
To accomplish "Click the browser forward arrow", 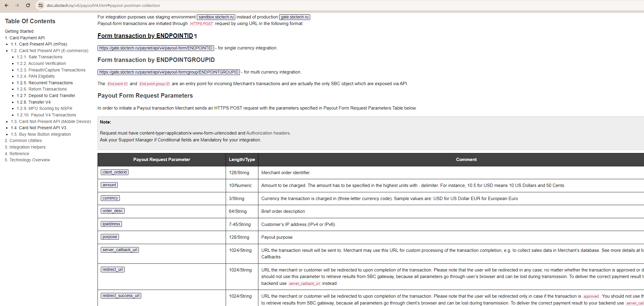I will point(17,5).
